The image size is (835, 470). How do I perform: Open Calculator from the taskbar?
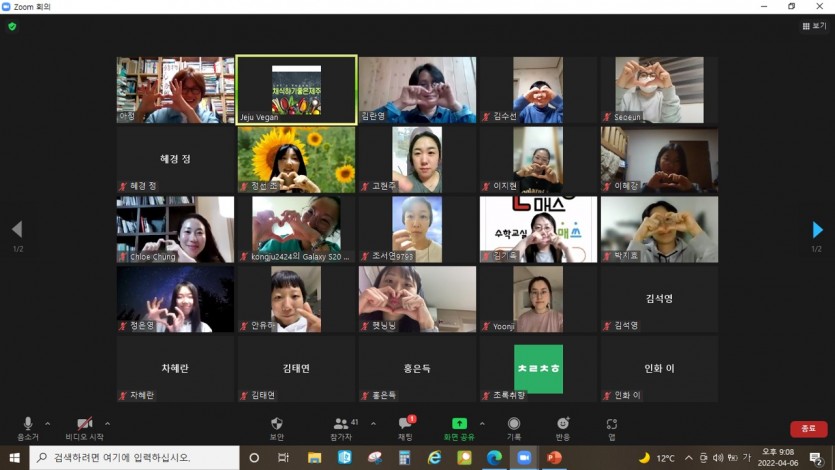point(405,458)
